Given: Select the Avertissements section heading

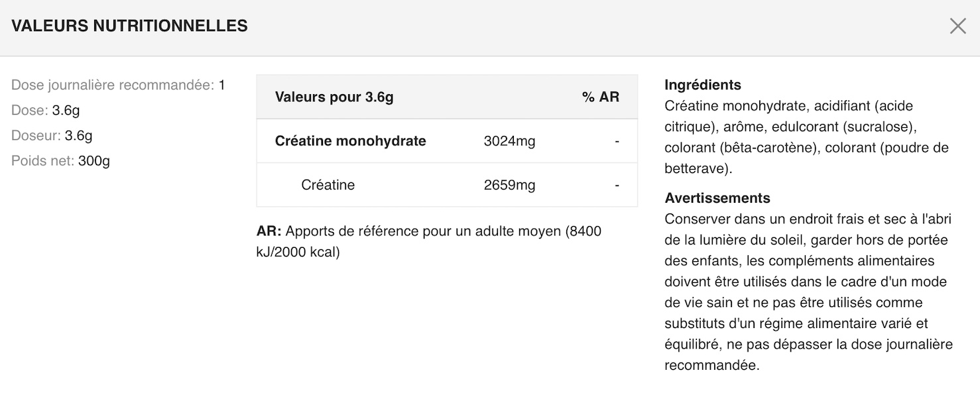Looking at the screenshot, I should 717,198.
